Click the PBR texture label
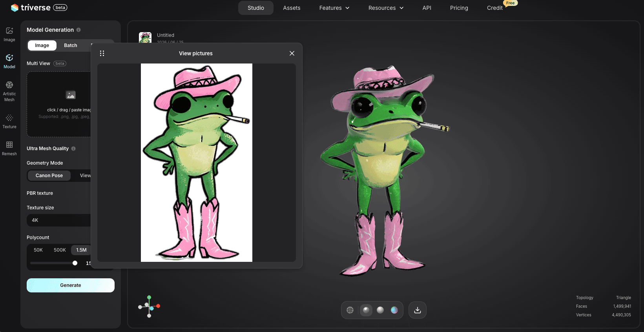 [x=40, y=193]
